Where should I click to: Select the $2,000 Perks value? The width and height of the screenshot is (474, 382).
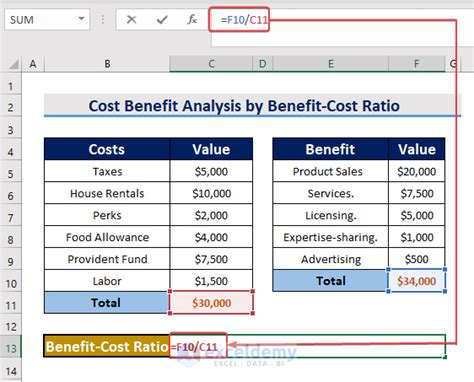(211, 215)
